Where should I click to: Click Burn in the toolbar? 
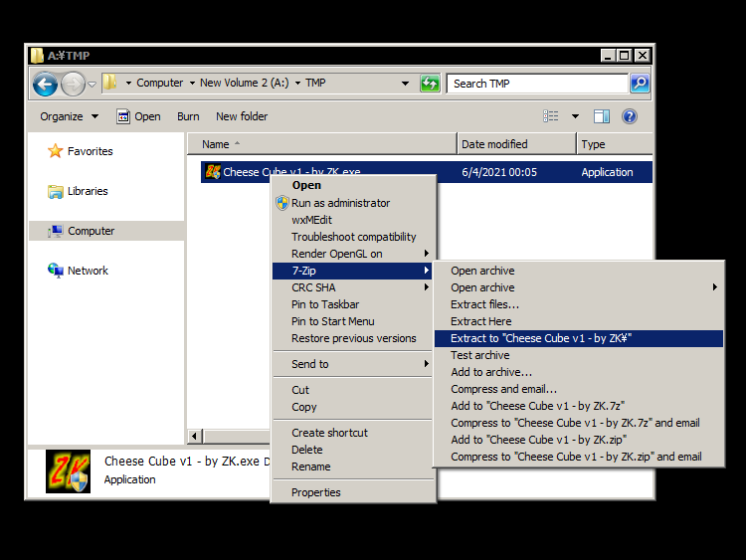pos(188,116)
